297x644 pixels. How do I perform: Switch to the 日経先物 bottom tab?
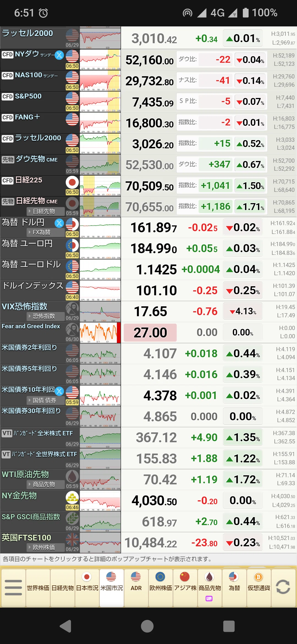(x=62, y=588)
